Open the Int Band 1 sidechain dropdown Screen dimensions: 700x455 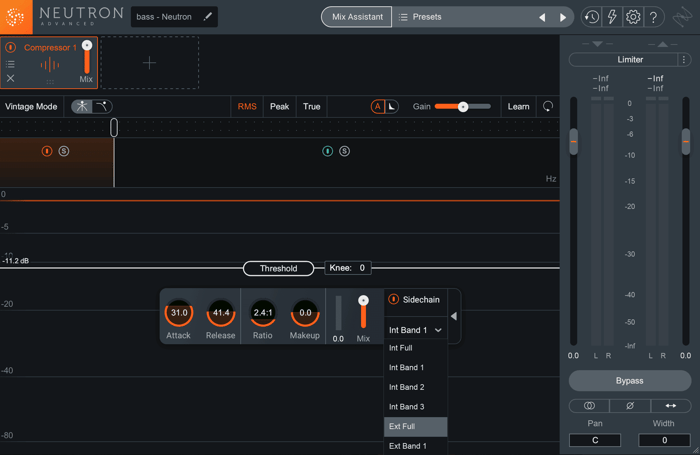pos(415,330)
